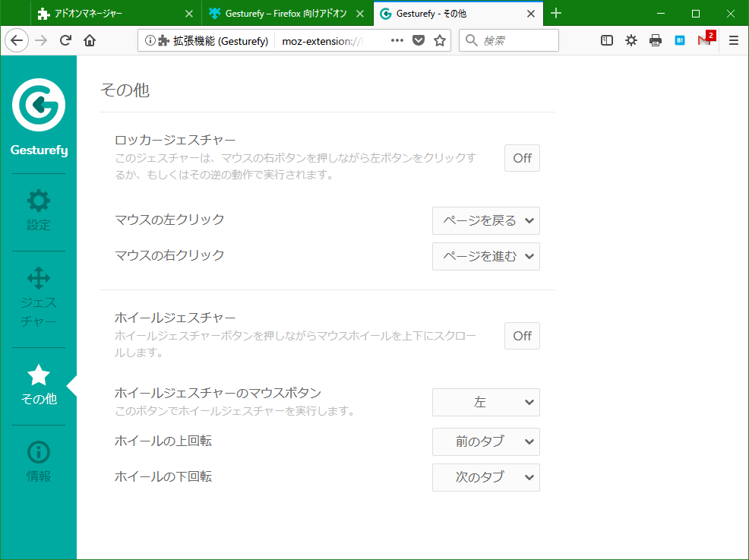
Task: Close the Gesturefy - その他 tab
Action: click(531, 14)
